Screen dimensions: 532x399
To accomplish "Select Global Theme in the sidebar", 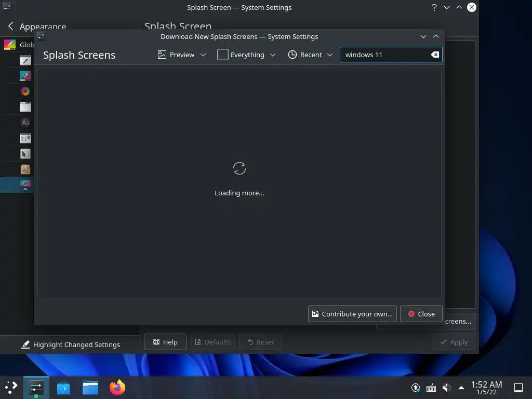I will tap(19, 45).
